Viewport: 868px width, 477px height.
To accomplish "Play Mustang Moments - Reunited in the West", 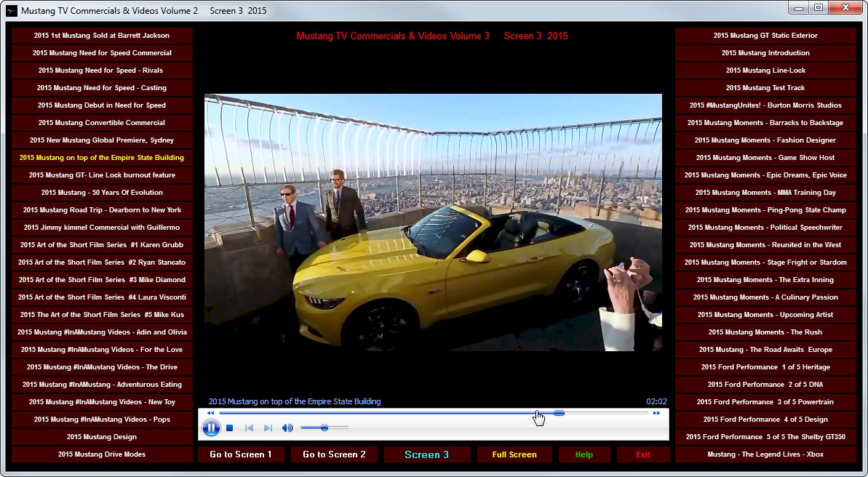I will point(765,244).
